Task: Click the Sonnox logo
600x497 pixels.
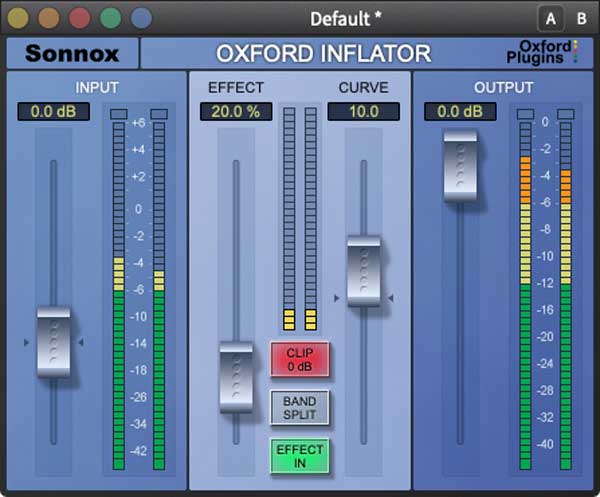Action: pos(72,54)
